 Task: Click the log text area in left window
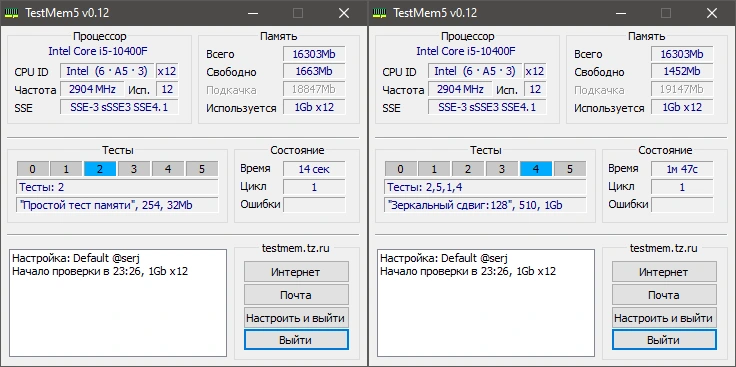coord(118,303)
